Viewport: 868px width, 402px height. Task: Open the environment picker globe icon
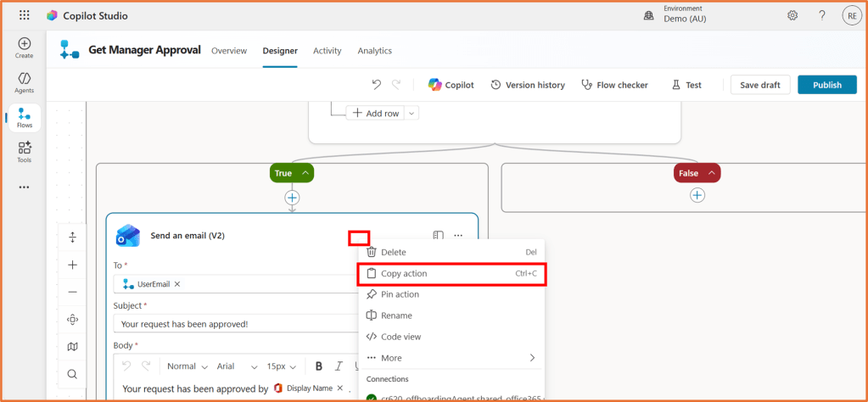(648, 16)
